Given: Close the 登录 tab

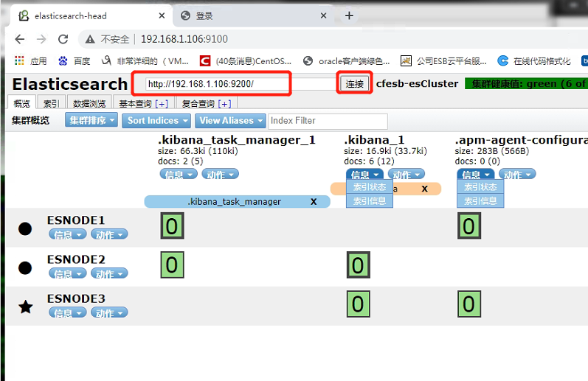Looking at the screenshot, I should point(323,15).
